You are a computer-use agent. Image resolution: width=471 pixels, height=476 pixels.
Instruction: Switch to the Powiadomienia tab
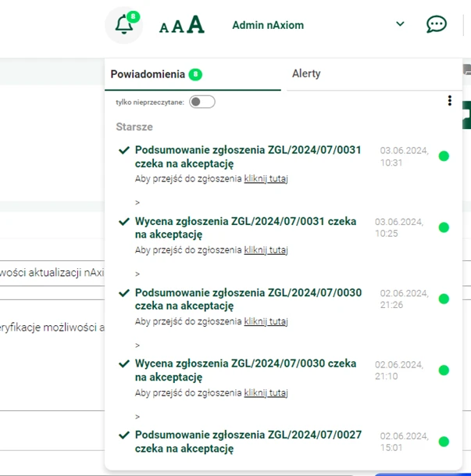click(148, 74)
